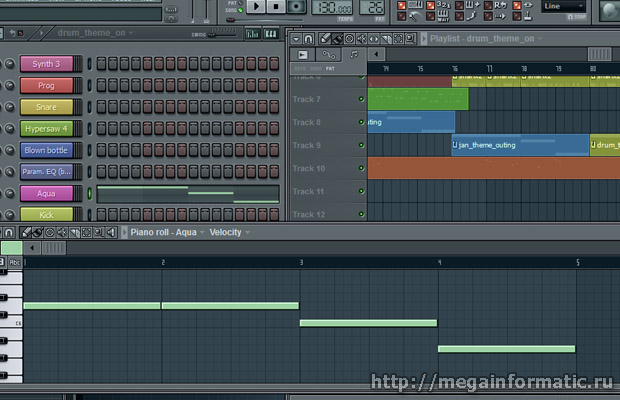Toggle the metronome icon in top toolbar

pyautogui.click(x=415, y=16)
